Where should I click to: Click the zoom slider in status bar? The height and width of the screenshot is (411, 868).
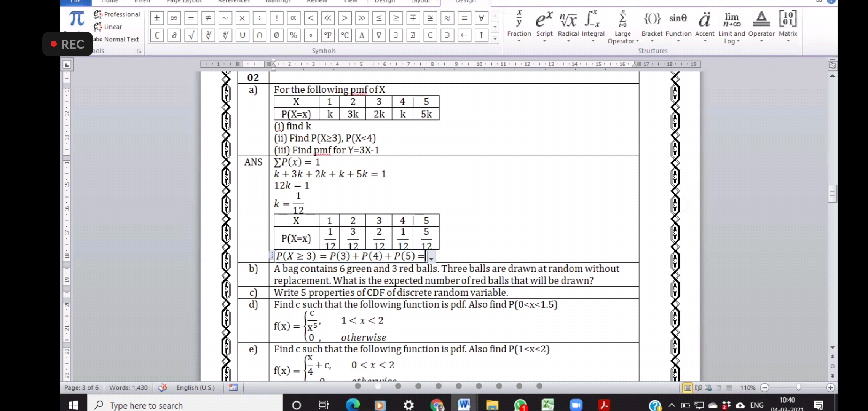(798, 387)
